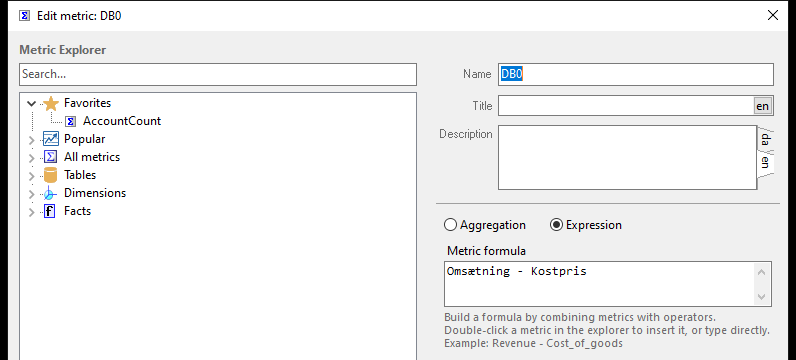Expand the All metrics node
This screenshot has height=360, width=796.
tap(31, 158)
